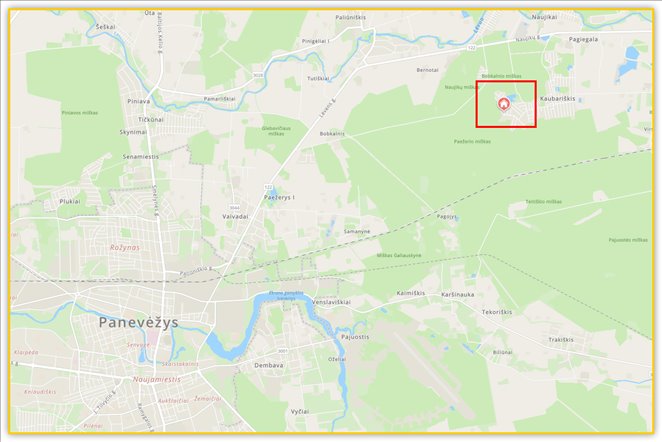Click the Pajuostis village label

[355, 337]
